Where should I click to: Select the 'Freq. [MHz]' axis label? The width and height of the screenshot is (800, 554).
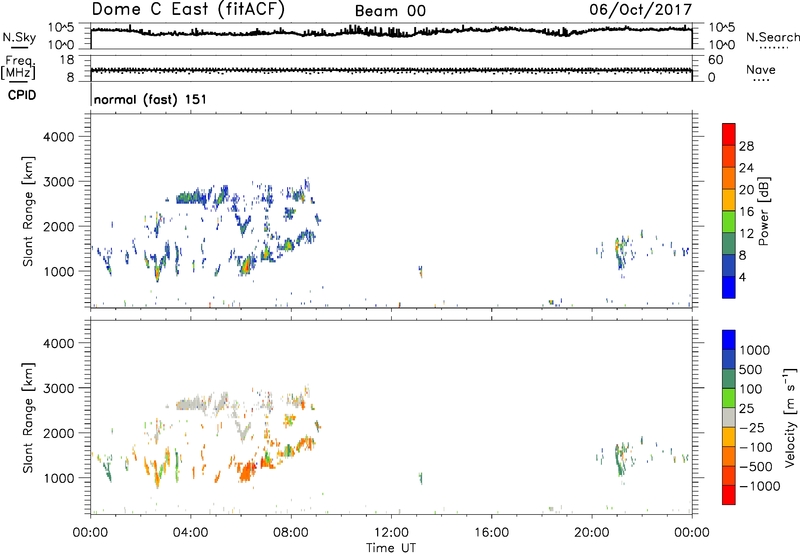pyautogui.click(x=18, y=67)
